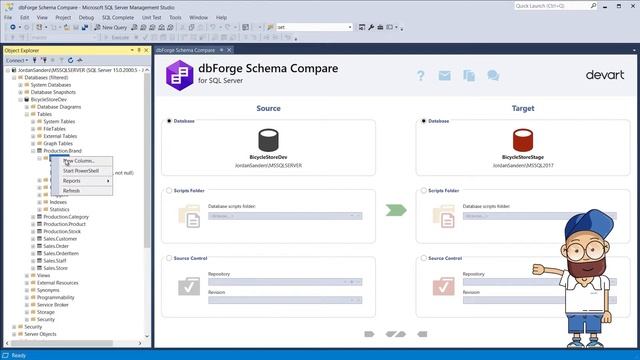Screen dimensions: 640x360
Task: Click the BicycleStoreStage target database icon
Action: 523,140
